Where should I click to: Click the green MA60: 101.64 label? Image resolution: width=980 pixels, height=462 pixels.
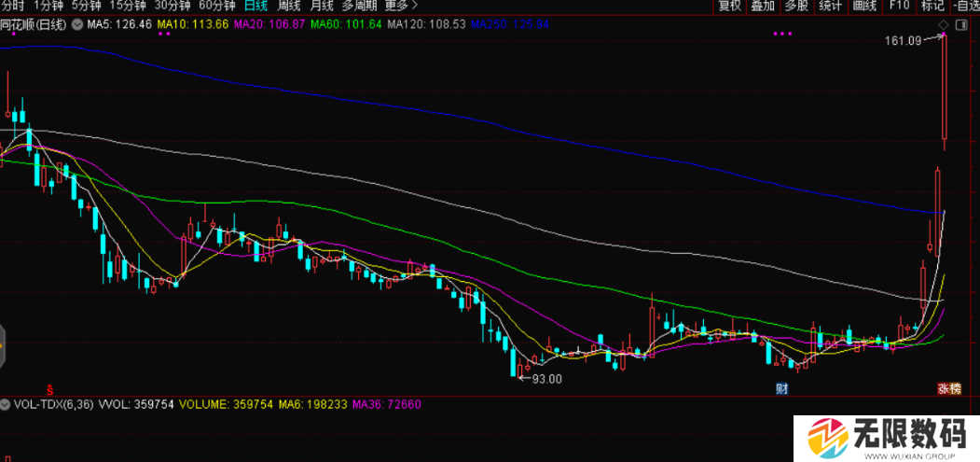click(x=346, y=24)
